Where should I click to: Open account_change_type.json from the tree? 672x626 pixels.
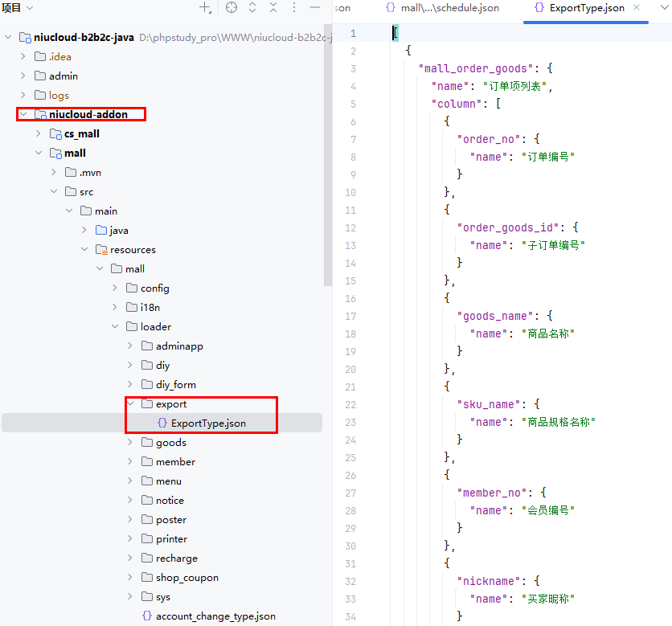tap(215, 616)
